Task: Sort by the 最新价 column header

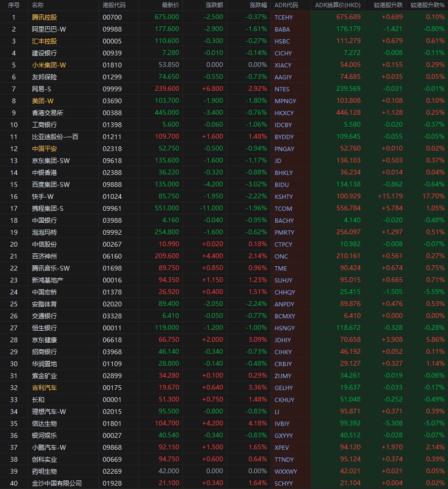Action: click(x=171, y=5)
